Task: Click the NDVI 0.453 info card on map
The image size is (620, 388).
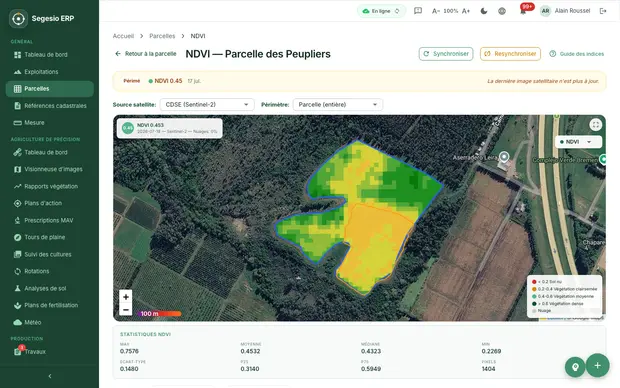Action: 170,128
